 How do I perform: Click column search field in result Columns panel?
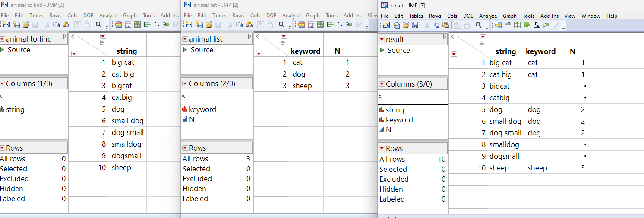412,97
